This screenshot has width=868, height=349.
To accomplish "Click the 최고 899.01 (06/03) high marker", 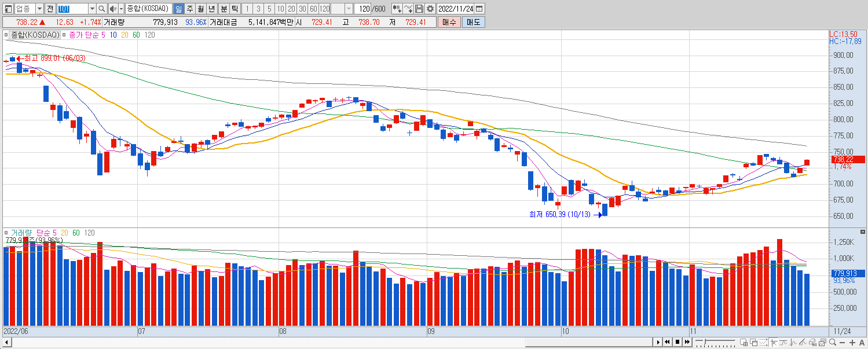I will (51, 58).
